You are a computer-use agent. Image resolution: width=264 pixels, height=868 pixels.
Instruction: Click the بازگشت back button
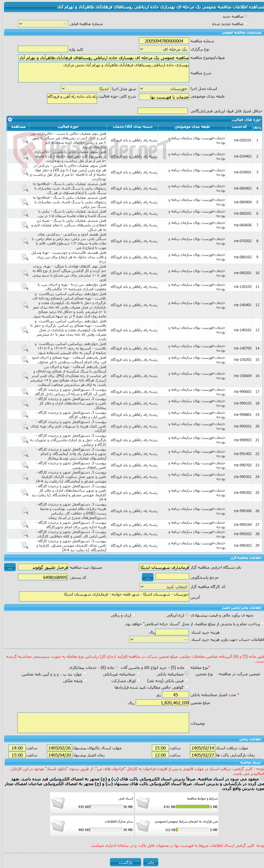(x=125, y=862)
